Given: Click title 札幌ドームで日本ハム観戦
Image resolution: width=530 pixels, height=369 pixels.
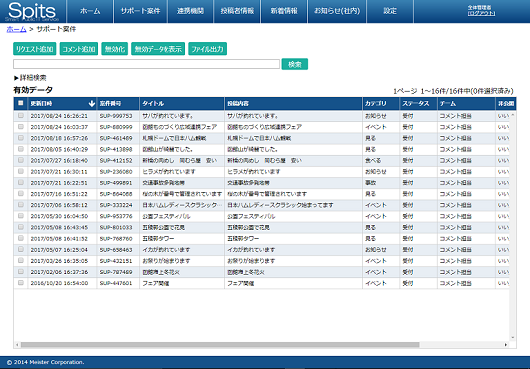Looking at the screenshot, I should tap(174, 138).
